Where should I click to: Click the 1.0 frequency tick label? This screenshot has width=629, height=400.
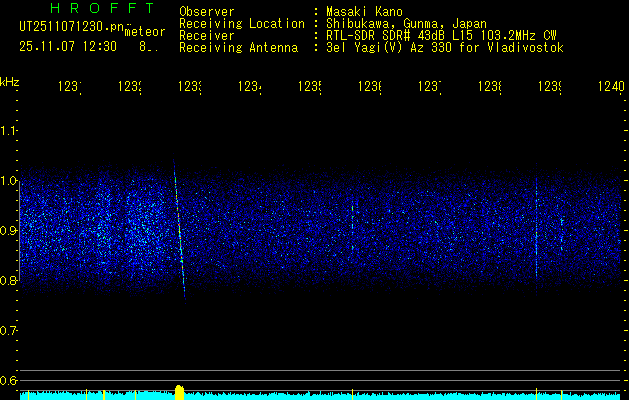point(9,181)
